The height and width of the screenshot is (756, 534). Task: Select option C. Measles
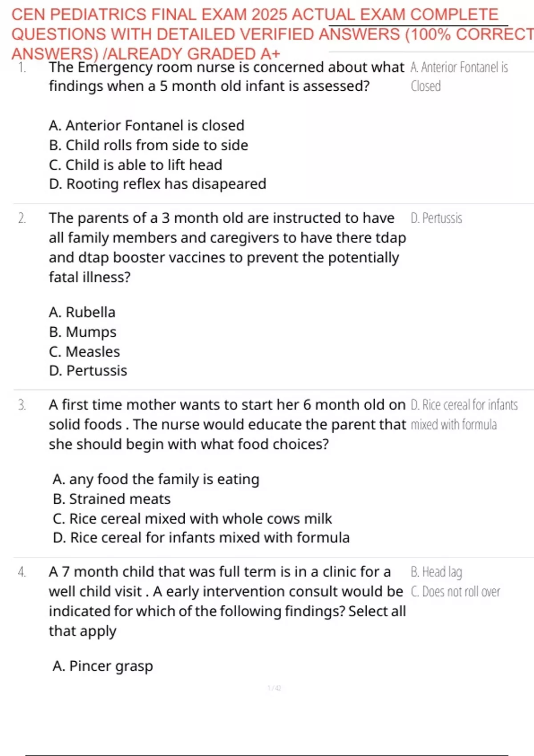[x=84, y=351]
